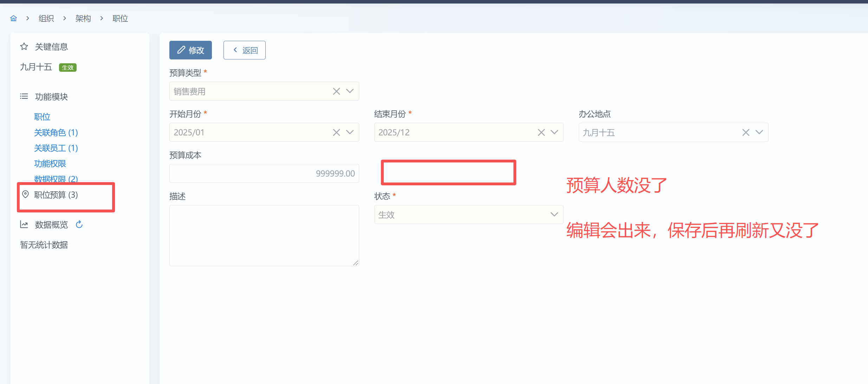Viewport: 868px width, 384px height.
Task: Open the 结束月份 dropdown arrow
Action: coord(554,133)
